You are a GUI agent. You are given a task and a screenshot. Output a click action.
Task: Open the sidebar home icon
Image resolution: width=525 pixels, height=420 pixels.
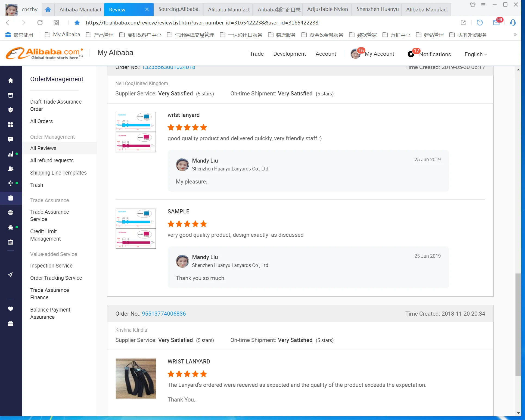pyautogui.click(x=11, y=81)
